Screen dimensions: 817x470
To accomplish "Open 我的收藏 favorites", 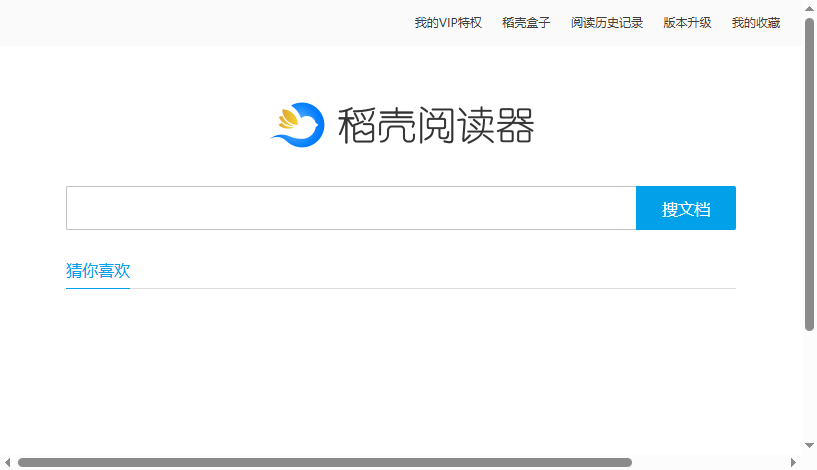I will point(756,23).
